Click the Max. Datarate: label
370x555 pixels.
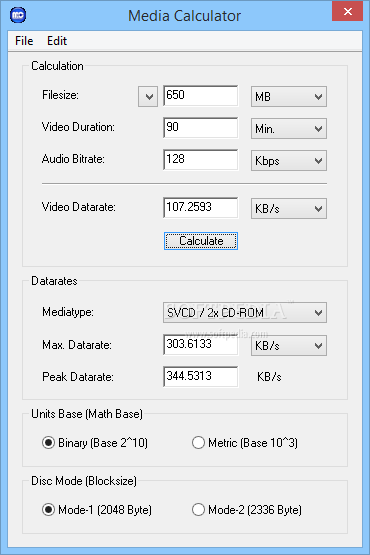coord(77,345)
